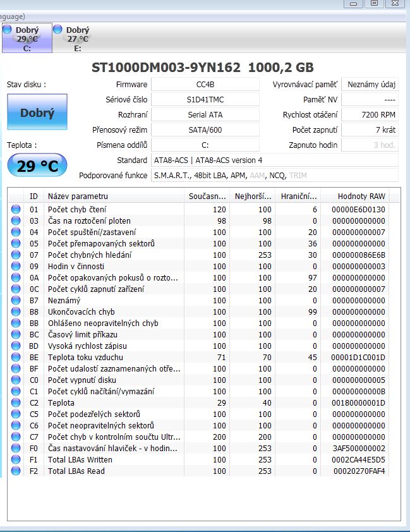
Task: Select the 'Total LBAs Written' parameter name
Action: (80, 459)
